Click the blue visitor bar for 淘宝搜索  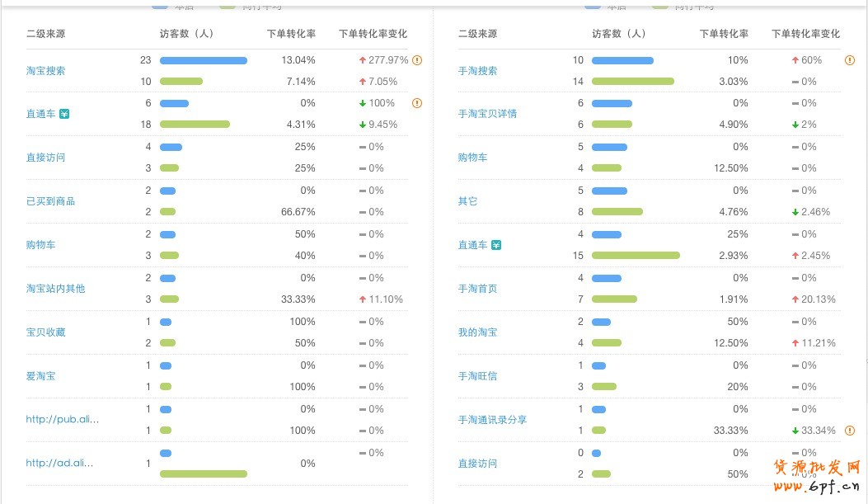(x=203, y=60)
